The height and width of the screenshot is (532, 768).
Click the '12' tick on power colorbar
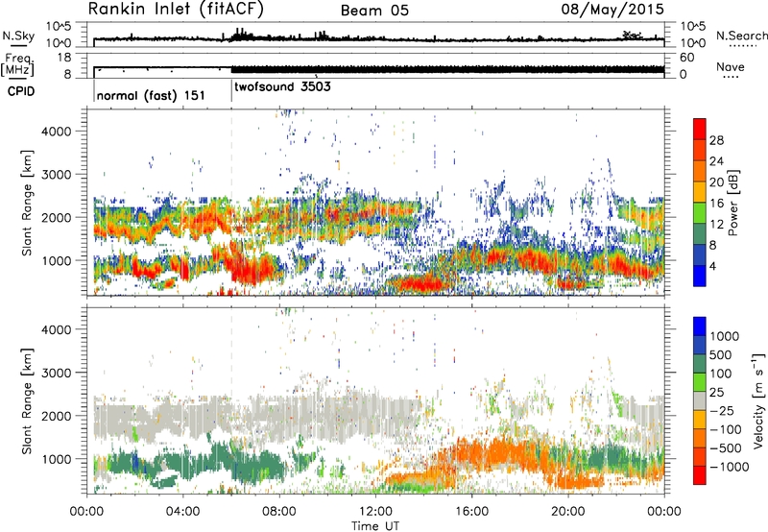tap(716, 225)
